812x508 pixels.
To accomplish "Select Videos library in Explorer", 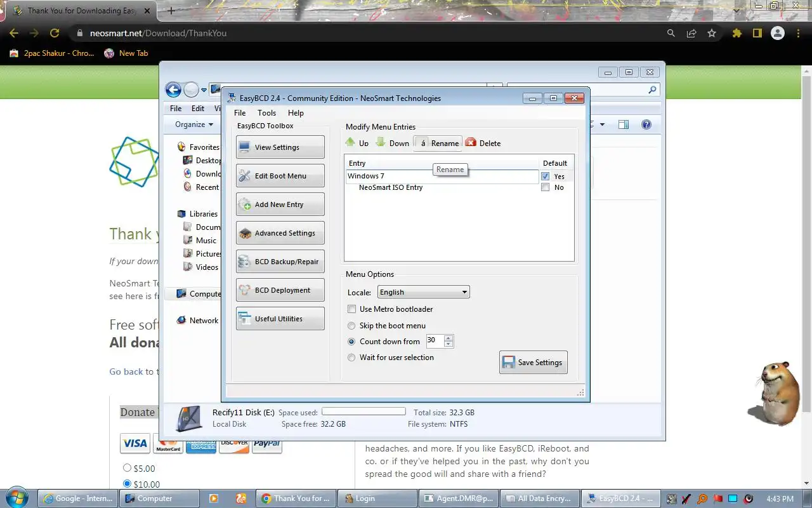I will [207, 267].
